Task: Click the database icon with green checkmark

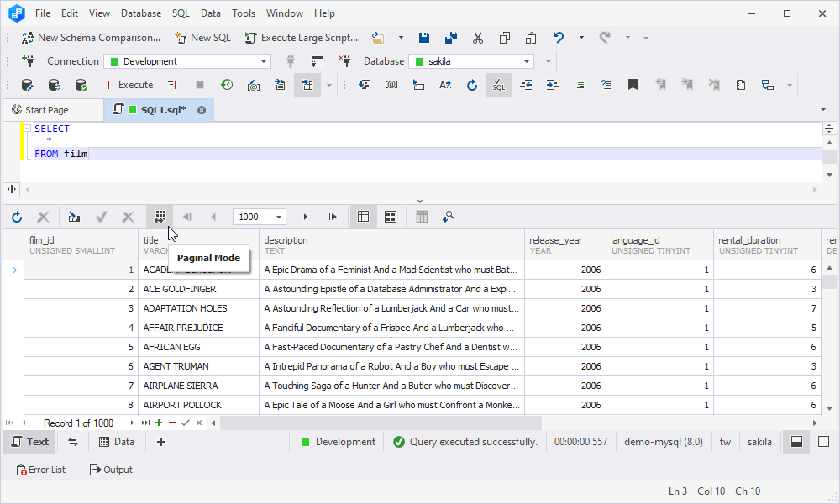Action: pyautogui.click(x=81, y=85)
